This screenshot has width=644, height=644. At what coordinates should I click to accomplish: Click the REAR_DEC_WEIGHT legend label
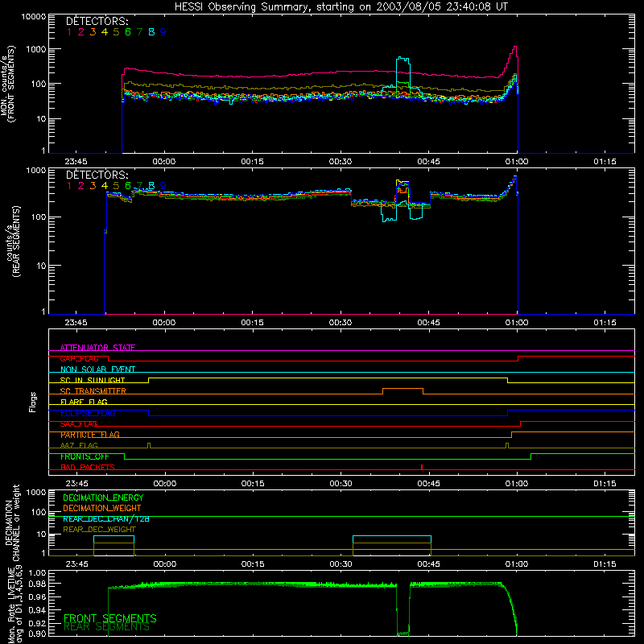click(99, 530)
